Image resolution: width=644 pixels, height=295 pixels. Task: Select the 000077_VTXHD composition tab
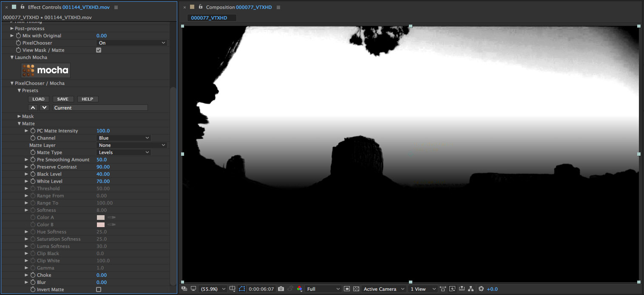coord(209,18)
